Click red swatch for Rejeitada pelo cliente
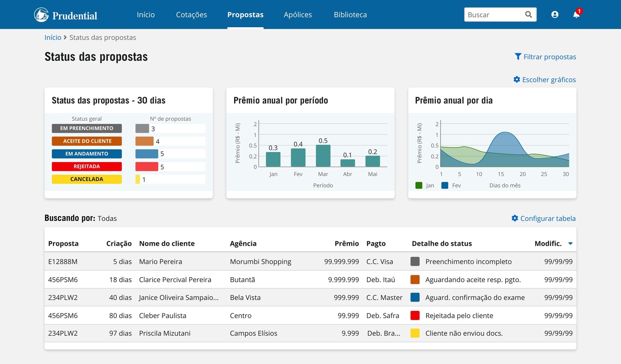This screenshot has height=364, width=621. pos(415,315)
